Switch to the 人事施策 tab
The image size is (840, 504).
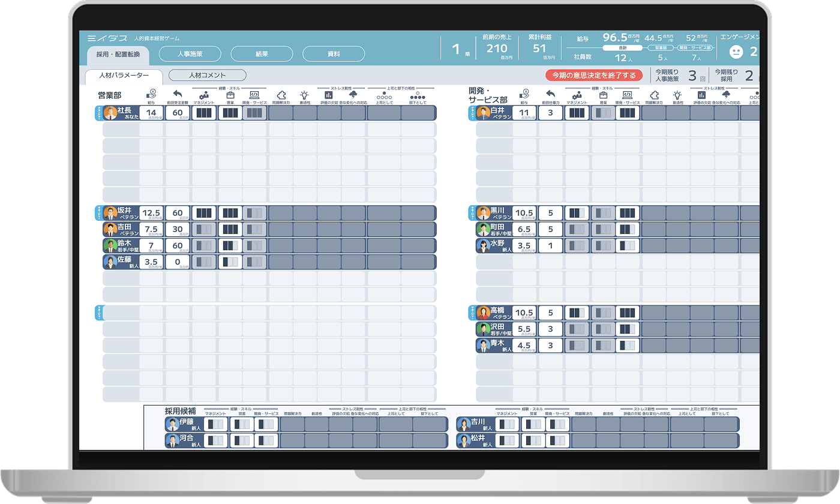click(190, 54)
